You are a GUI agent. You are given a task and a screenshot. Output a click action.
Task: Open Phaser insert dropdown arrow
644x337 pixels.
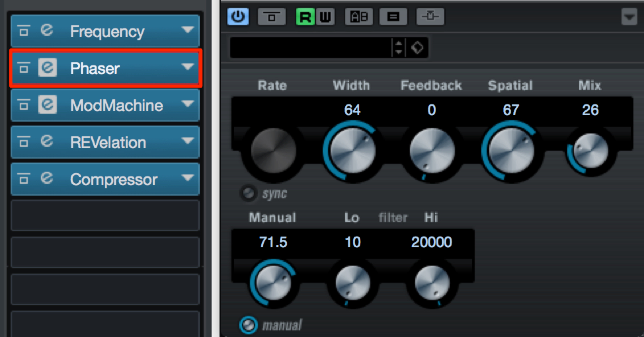tap(187, 67)
